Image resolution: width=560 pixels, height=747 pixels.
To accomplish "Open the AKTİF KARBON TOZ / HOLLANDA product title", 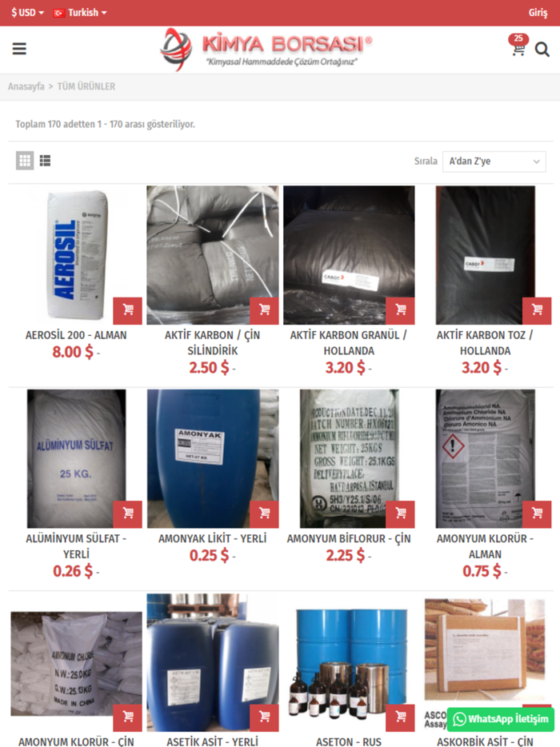I will point(485,343).
